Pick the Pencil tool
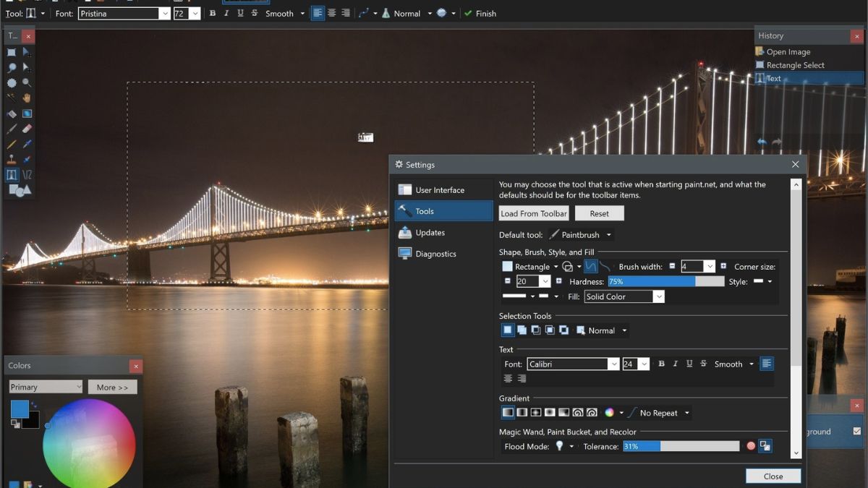Viewport: 868px width, 488px height. click(12, 144)
